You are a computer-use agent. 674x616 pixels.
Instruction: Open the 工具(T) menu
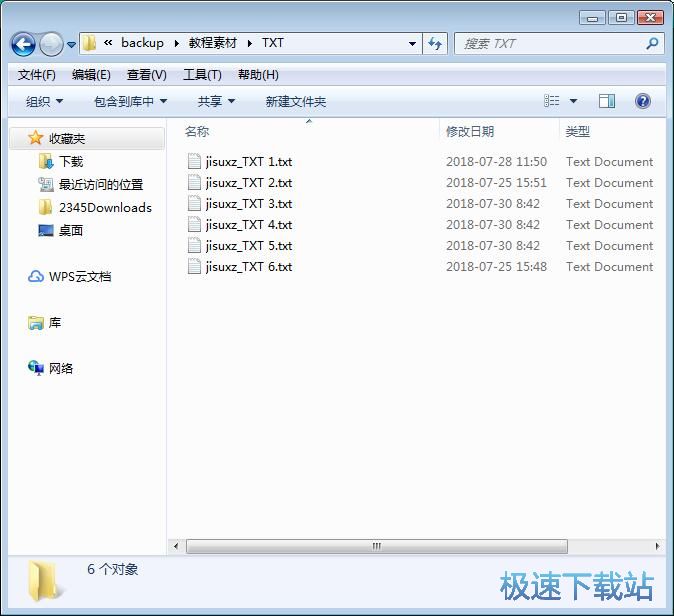click(x=202, y=75)
